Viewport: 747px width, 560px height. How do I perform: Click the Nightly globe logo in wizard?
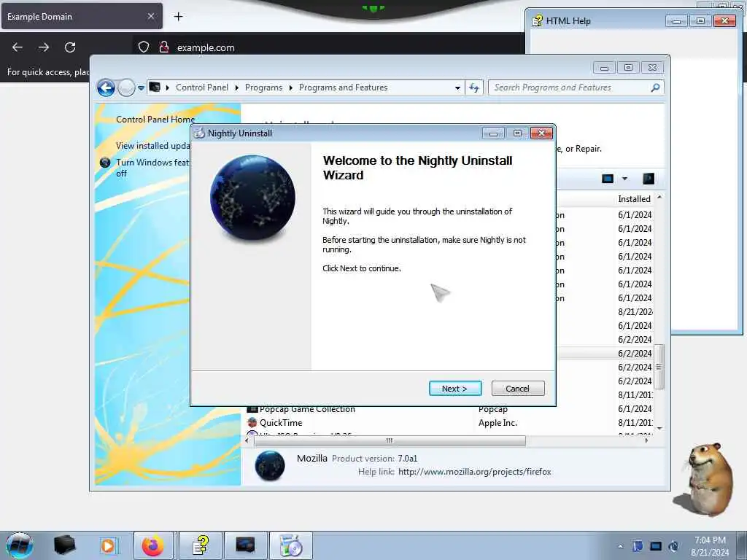coord(252,197)
